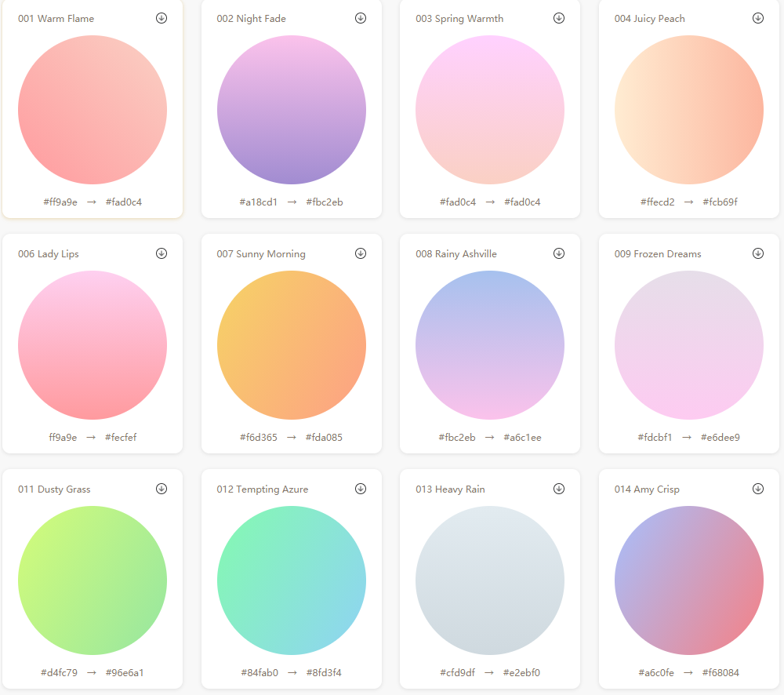Click the Juicy Peach download icon
This screenshot has width=784, height=695.
pos(758,18)
